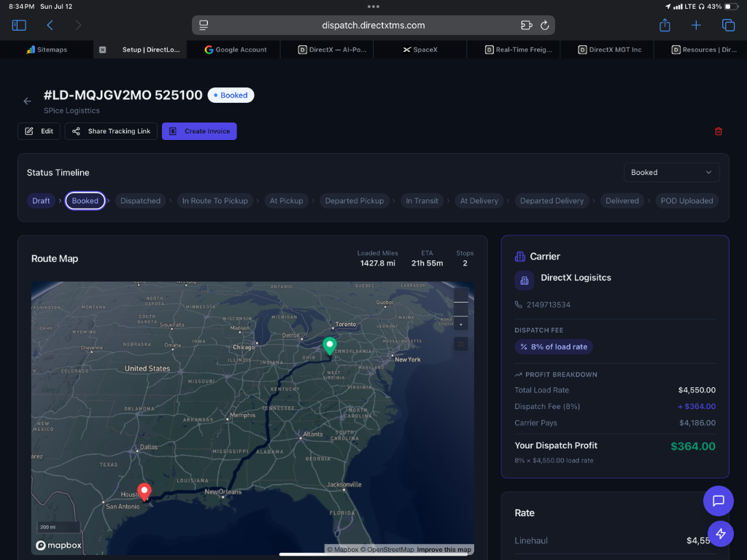Zoom out on the route map

461,309
